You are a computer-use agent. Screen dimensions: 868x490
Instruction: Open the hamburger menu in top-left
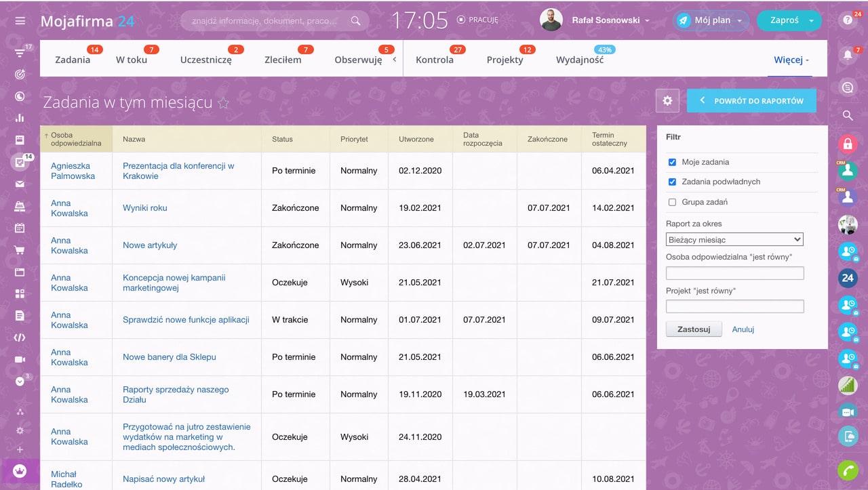click(x=20, y=20)
